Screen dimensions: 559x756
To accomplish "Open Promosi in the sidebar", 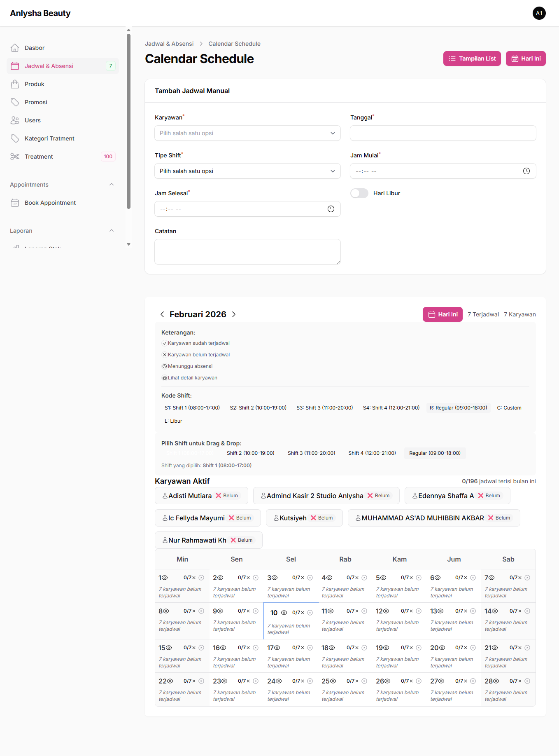I will coord(36,102).
